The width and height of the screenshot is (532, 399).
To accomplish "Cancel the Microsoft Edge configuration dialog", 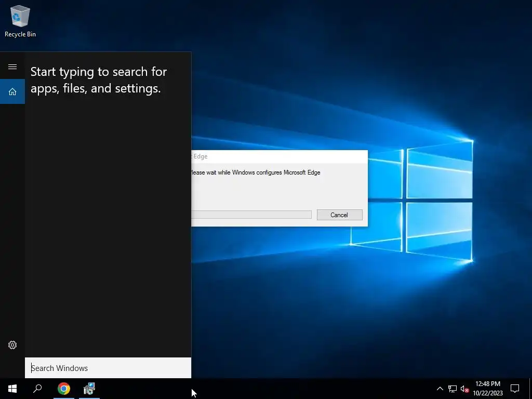I will (x=339, y=215).
